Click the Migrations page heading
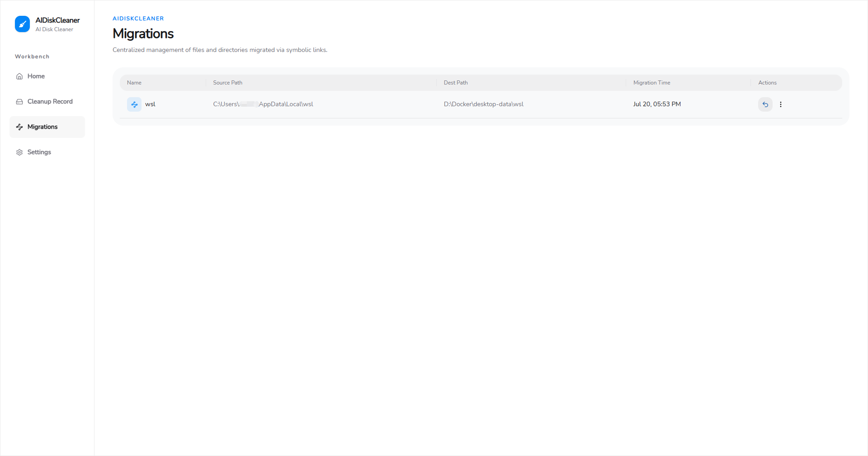The image size is (868, 456). 143,34
